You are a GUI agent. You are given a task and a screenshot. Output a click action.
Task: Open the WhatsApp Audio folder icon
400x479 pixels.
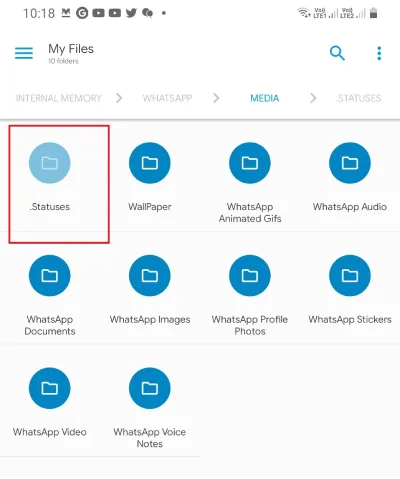point(350,163)
